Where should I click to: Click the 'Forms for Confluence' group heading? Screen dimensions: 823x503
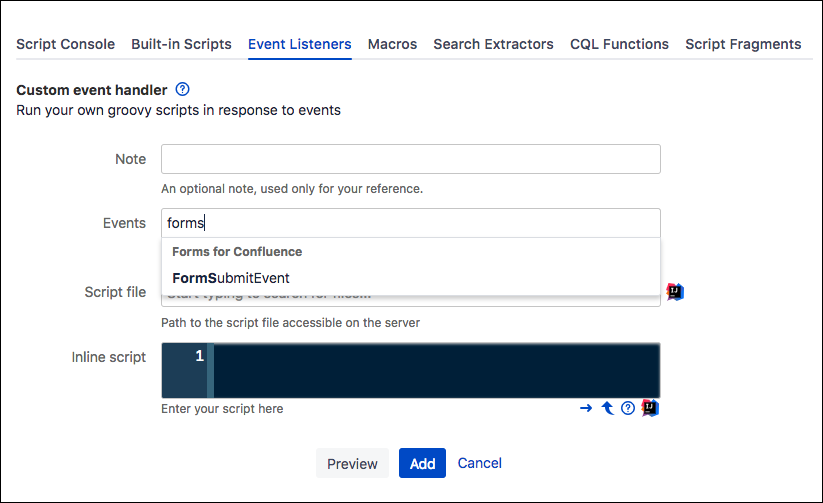(237, 252)
